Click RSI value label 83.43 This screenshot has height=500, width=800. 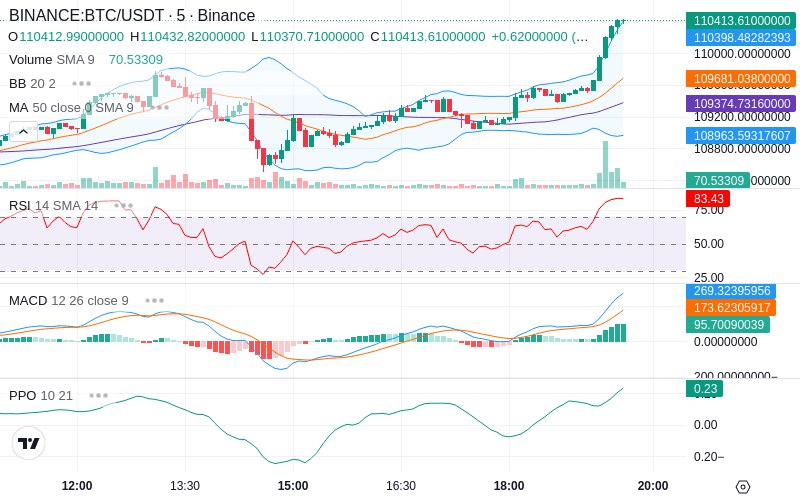point(708,198)
